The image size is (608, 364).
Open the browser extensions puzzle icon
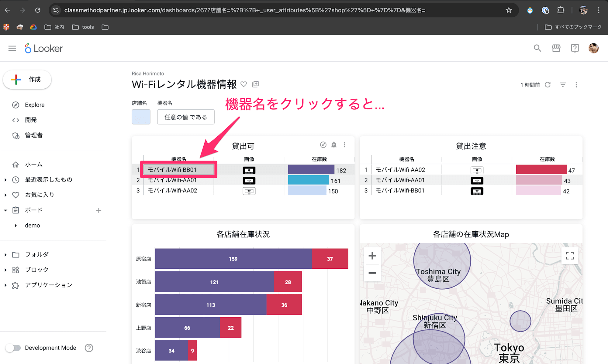point(561,10)
